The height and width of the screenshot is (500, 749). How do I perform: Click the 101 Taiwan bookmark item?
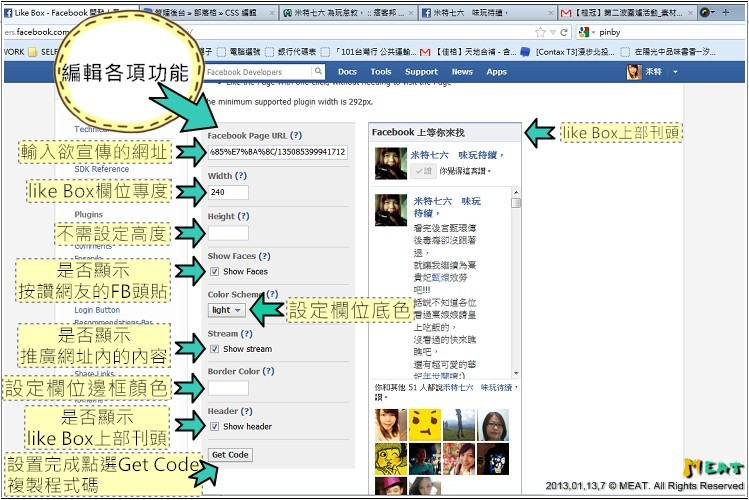pyautogui.click(x=370, y=52)
